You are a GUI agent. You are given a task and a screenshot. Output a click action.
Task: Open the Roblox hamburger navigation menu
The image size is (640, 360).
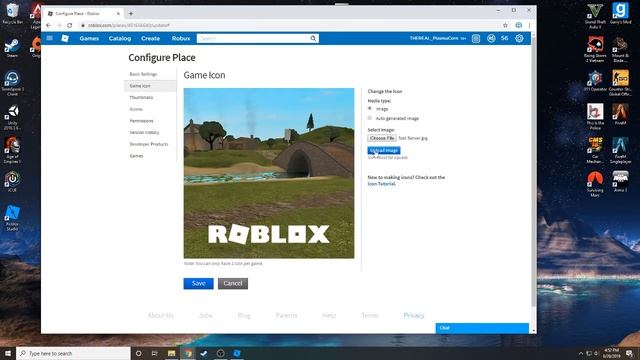tap(50, 38)
